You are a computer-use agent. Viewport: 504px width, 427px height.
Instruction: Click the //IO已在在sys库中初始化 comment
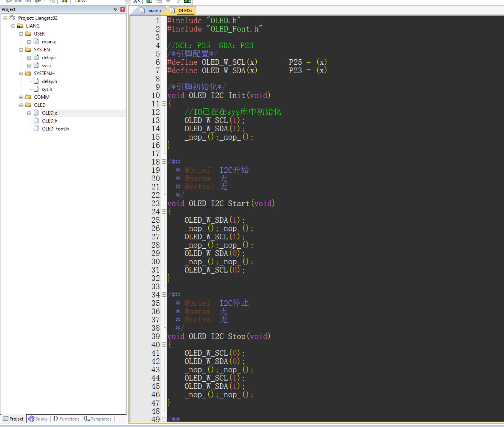[233, 112]
